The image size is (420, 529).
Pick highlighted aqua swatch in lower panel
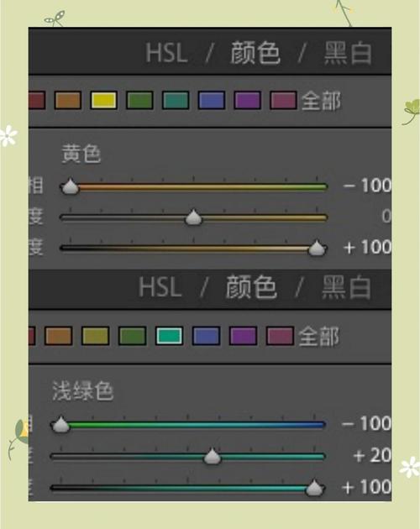[169, 336]
